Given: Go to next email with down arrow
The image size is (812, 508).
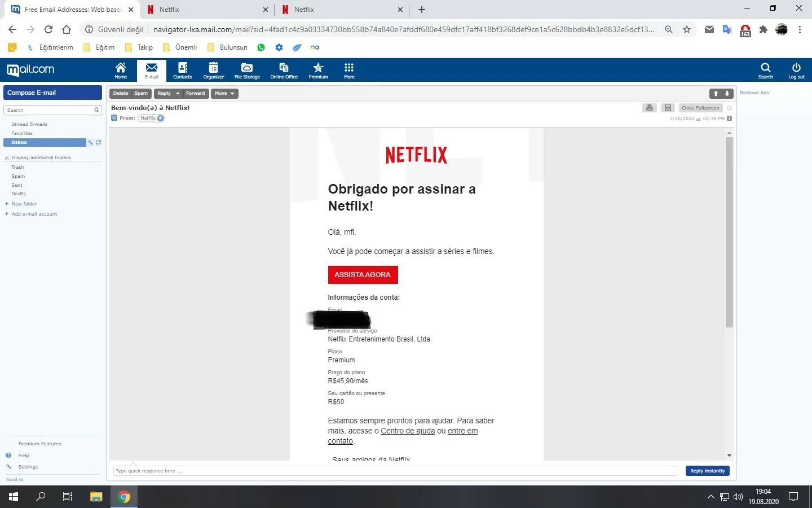Looking at the screenshot, I should (x=727, y=94).
